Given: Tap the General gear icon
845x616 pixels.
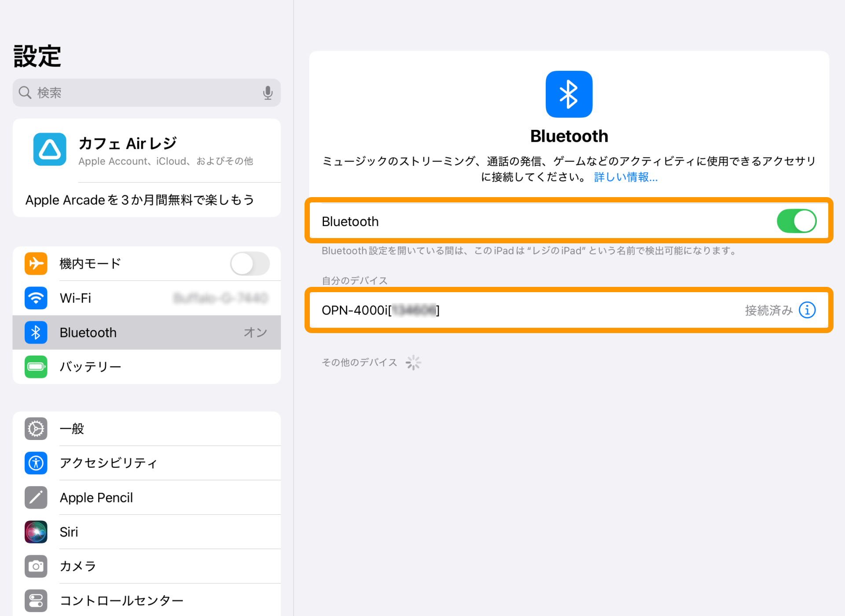Looking at the screenshot, I should coord(36,429).
